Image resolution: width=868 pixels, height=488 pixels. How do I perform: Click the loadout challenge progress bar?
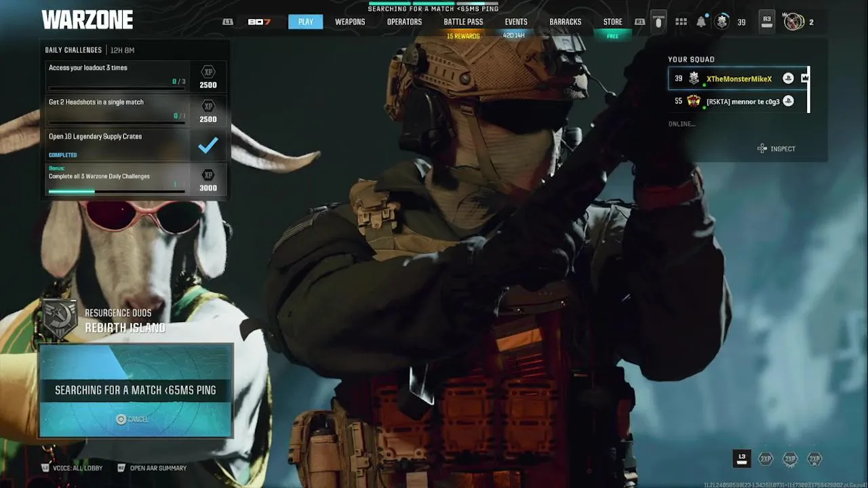coord(117,88)
